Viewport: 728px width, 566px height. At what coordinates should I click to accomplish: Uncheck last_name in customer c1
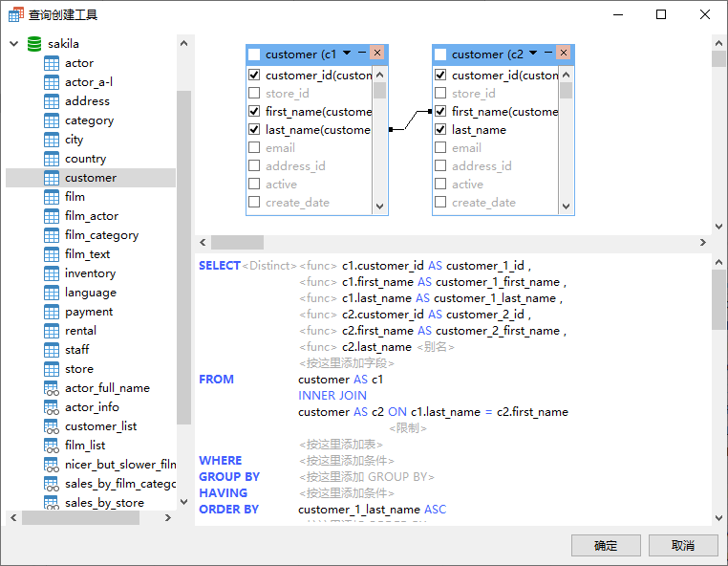[x=254, y=129]
